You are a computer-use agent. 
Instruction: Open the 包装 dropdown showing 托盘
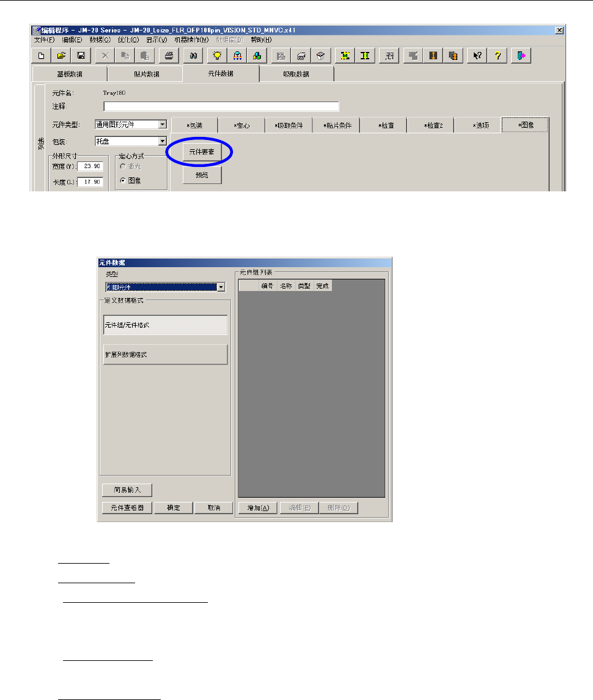(x=163, y=141)
